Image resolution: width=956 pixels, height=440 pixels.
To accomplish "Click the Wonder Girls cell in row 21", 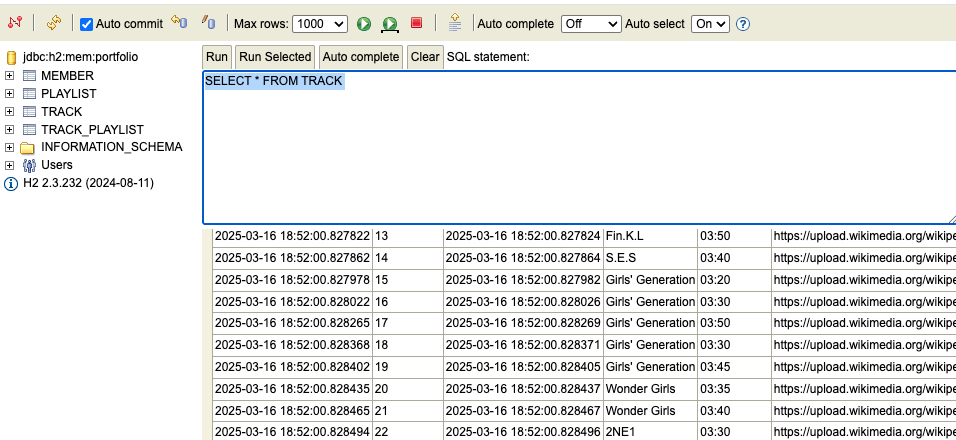I will pos(650,411).
